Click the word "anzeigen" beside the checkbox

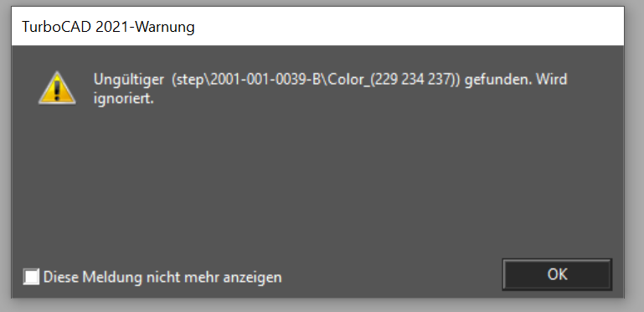pos(252,278)
